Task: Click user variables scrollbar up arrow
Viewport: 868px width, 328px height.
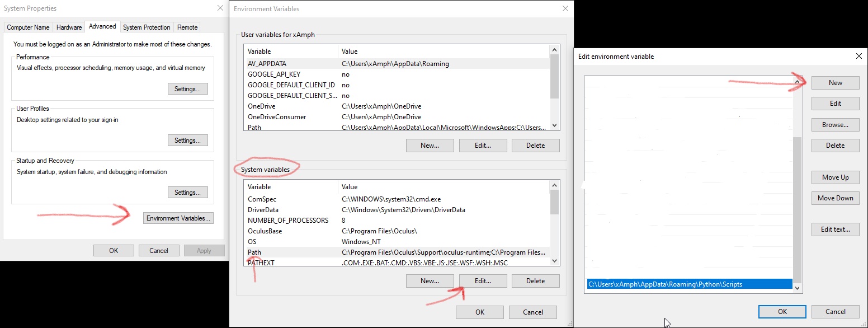Action: [554, 50]
